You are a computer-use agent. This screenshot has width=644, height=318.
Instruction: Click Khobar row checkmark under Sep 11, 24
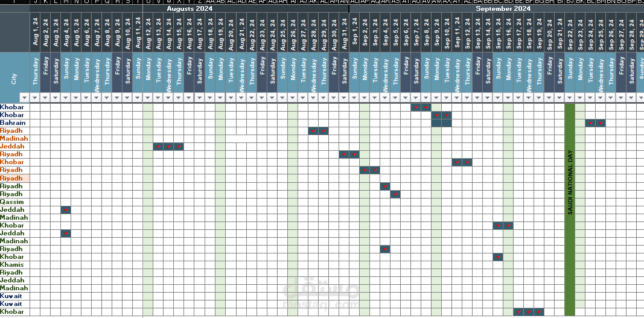click(x=457, y=162)
